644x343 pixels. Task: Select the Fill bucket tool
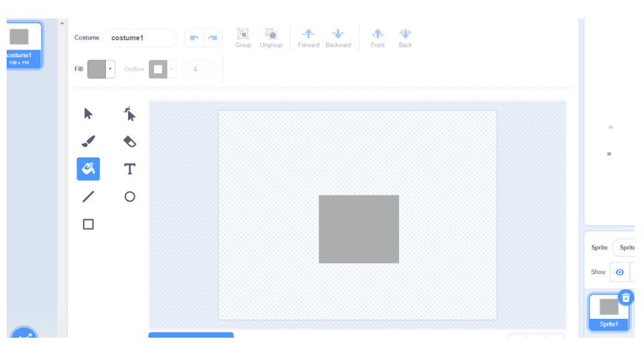click(89, 169)
